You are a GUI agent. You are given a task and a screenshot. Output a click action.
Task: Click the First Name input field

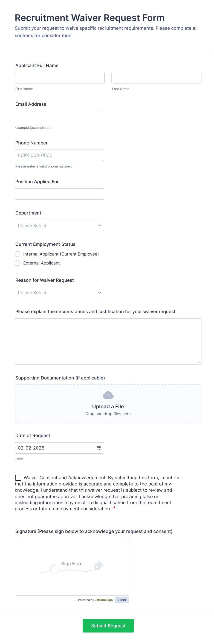tap(60, 78)
